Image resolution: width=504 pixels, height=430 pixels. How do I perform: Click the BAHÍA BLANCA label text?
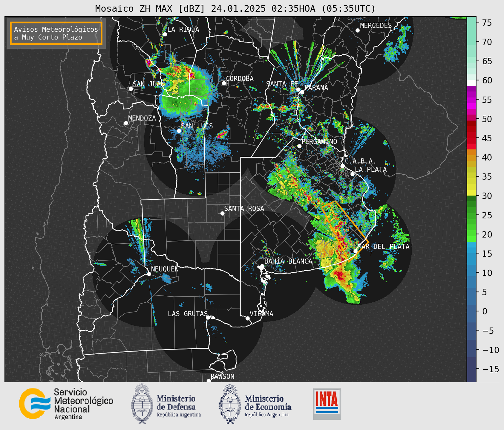tap(288, 261)
